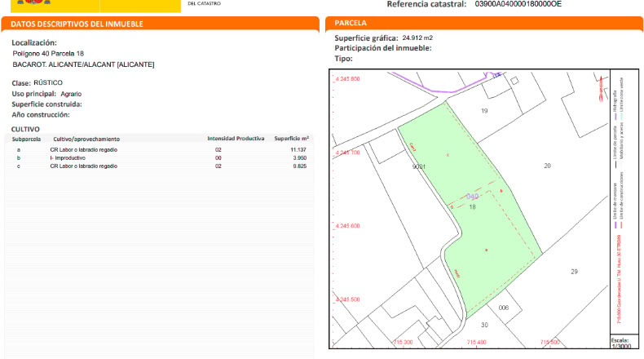
Task: Click parcel number 30 on the map
Action: tap(485, 326)
